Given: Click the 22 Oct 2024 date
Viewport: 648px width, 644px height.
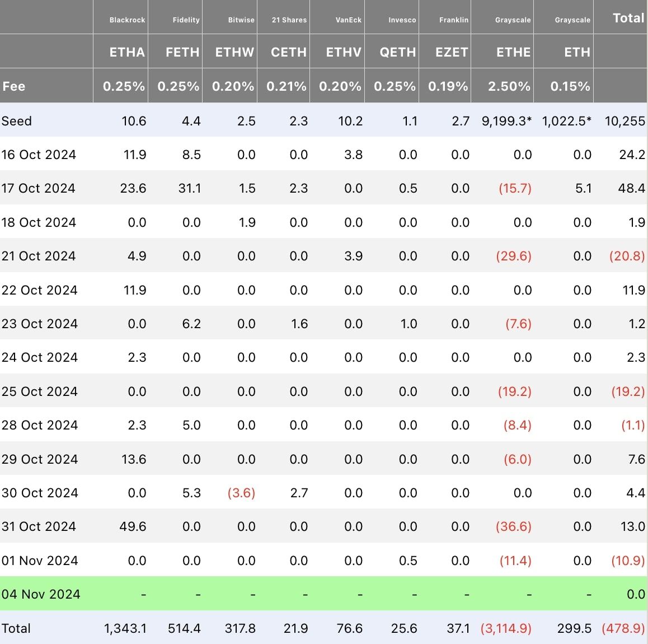Looking at the screenshot, I should tap(39, 290).
